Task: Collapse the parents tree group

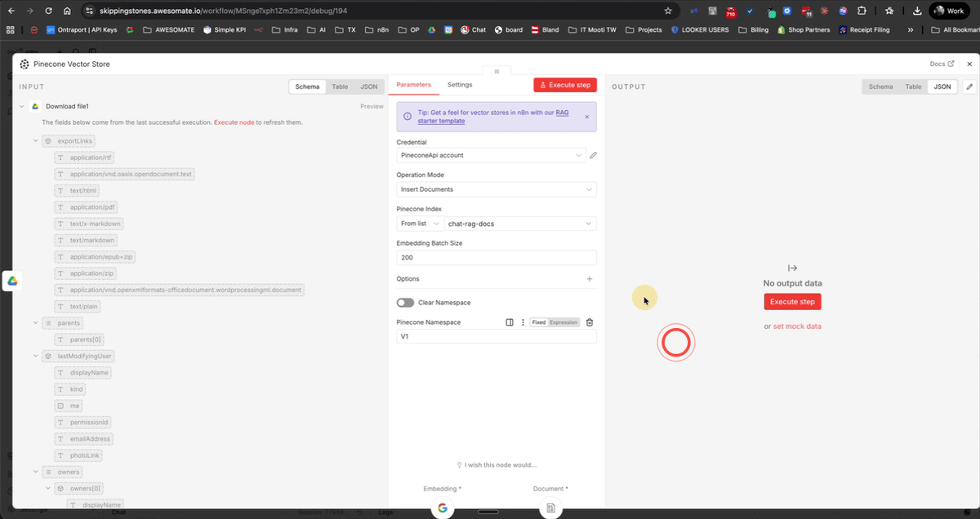Action: coord(36,323)
